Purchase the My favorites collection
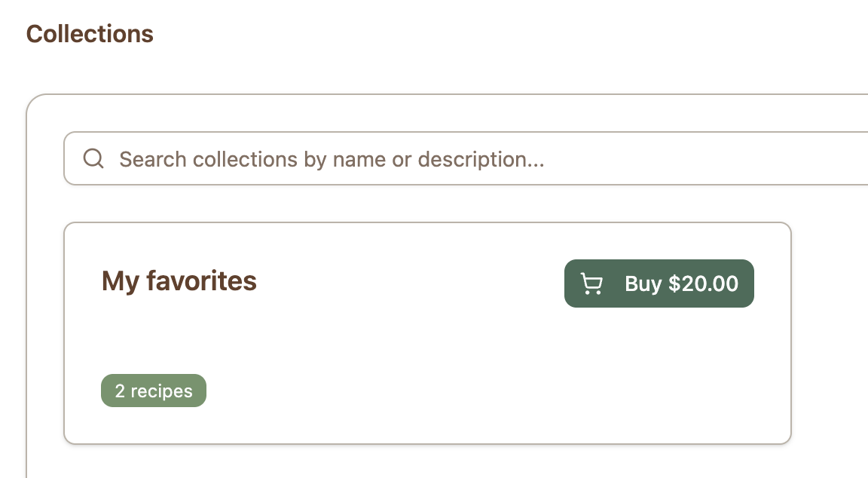The height and width of the screenshot is (478, 868). (659, 283)
